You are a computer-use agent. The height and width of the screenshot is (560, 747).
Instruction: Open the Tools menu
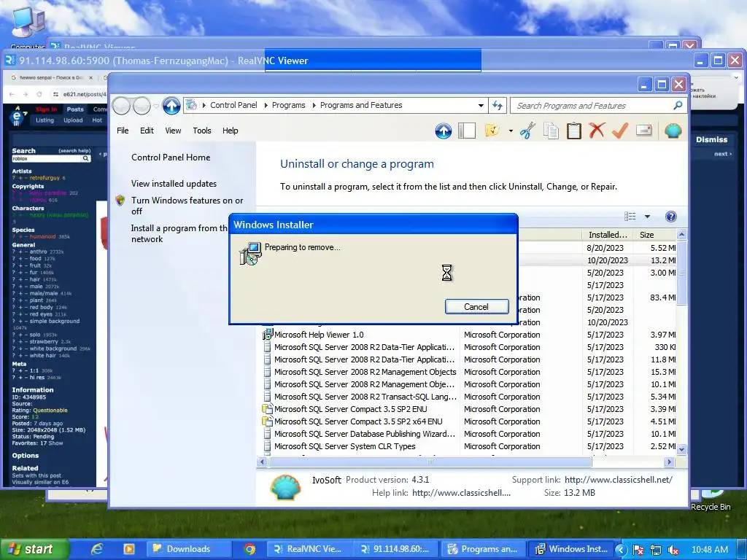tap(202, 131)
